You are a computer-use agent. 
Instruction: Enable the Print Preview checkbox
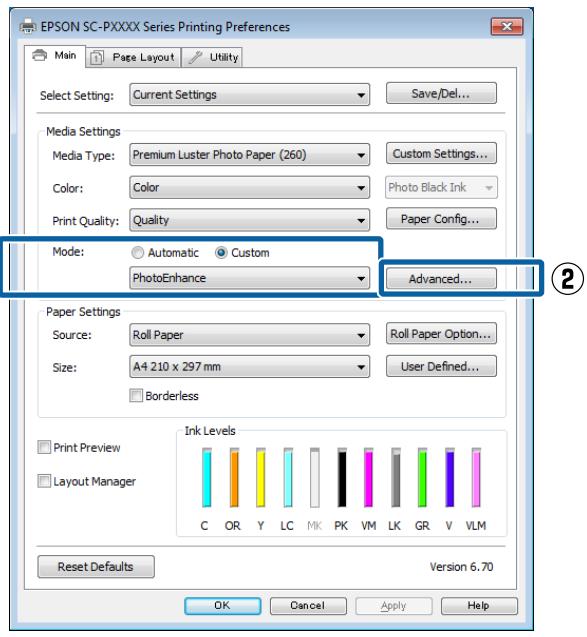coord(44,447)
